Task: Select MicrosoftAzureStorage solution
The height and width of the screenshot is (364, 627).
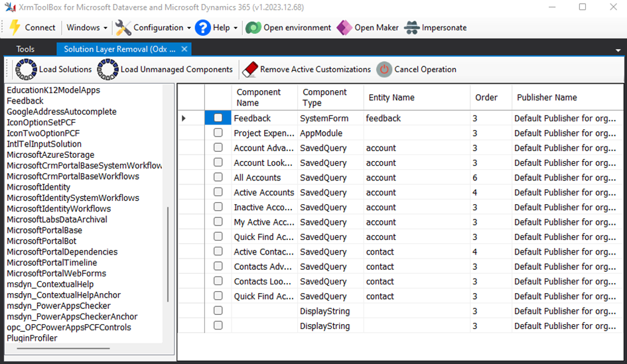Action: (x=50, y=154)
